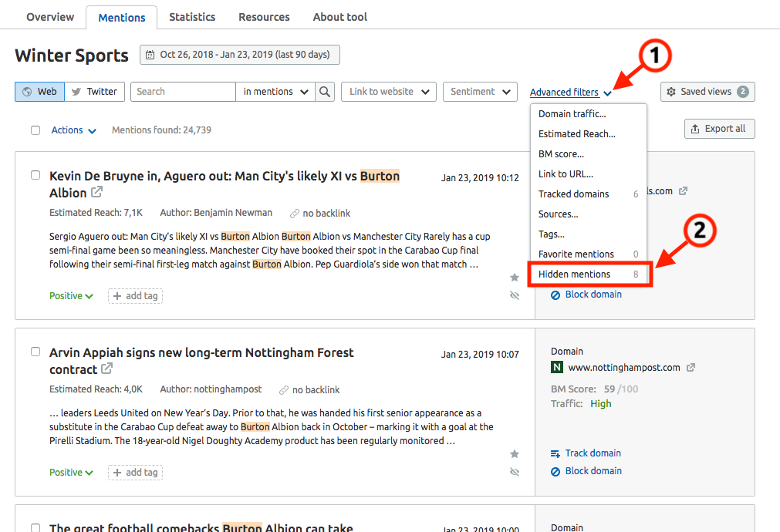Click Block domain for nottinghampost.com
The width and height of the screenshot is (780, 532).
click(x=593, y=471)
